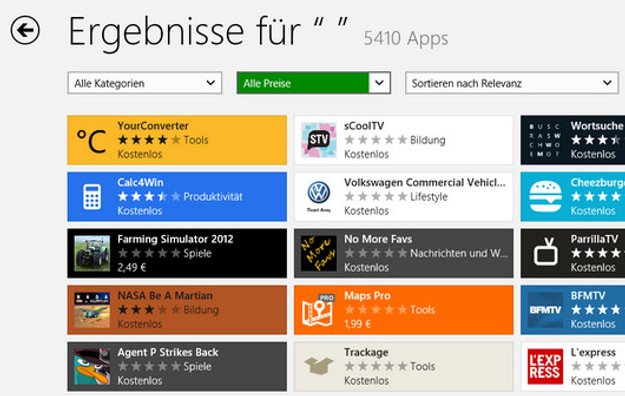The image size is (625, 396).
Task: Open the YourConverter °C icon
Action: tap(91, 140)
